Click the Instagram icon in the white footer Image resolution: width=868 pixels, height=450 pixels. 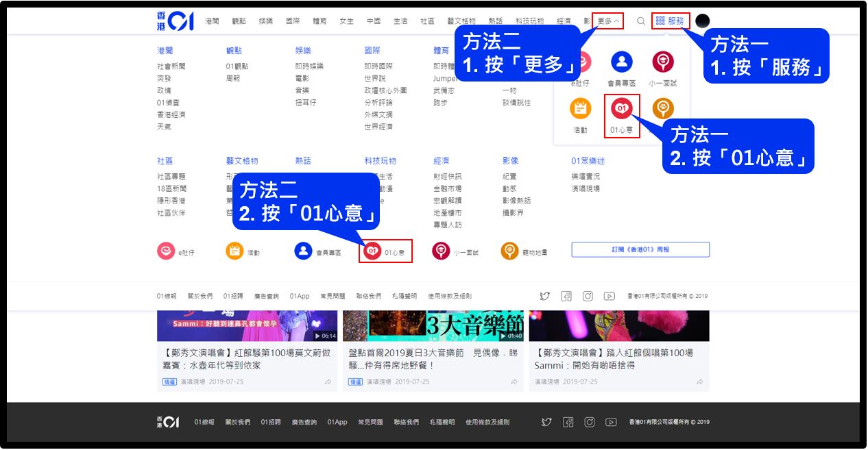click(588, 296)
